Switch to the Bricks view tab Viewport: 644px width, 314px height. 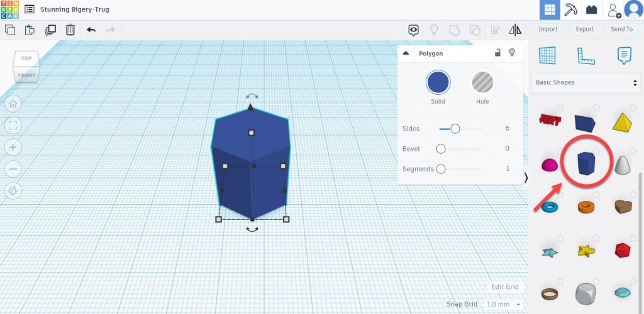(x=591, y=10)
